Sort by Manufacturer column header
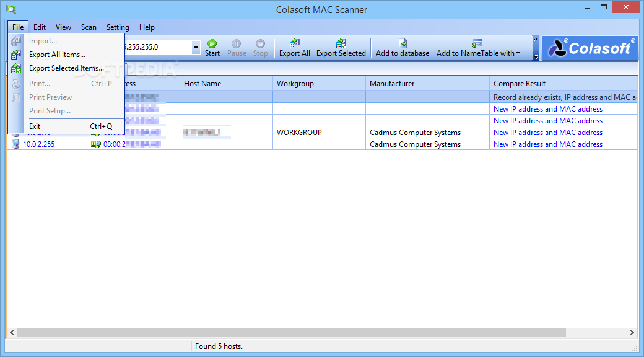Image resolution: width=644 pixels, height=357 pixels. tap(427, 84)
